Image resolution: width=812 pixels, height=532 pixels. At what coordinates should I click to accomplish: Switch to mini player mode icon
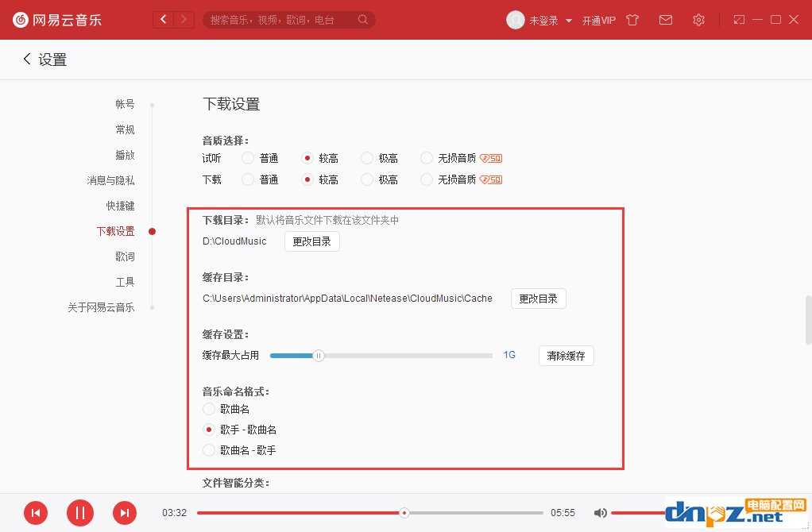tap(739, 20)
